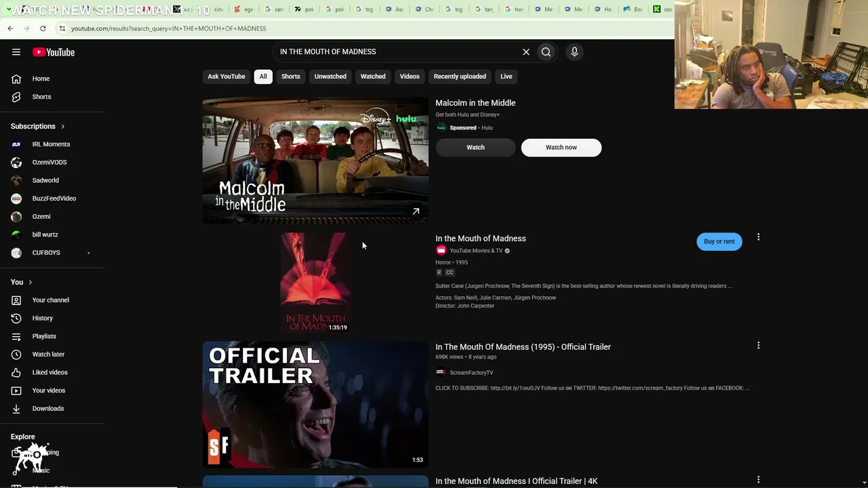
Task: Expand the Subscriptions section
Action: pos(38,126)
